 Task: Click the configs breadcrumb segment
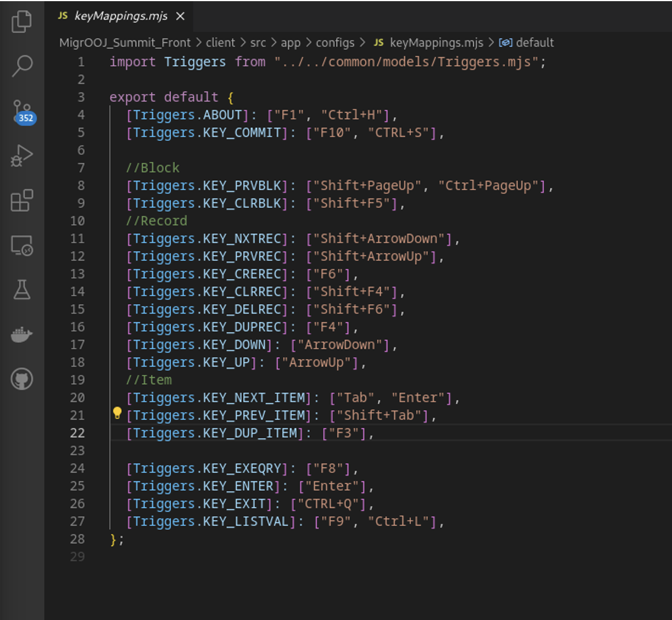(x=335, y=43)
